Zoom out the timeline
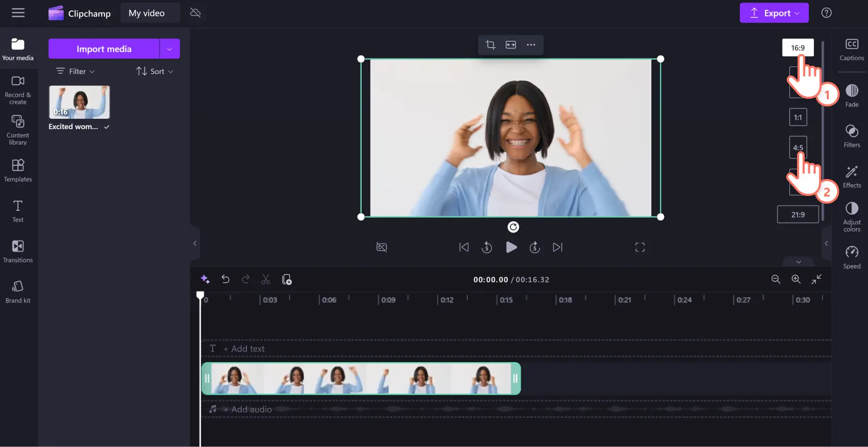The height and width of the screenshot is (447, 868). 776,279
